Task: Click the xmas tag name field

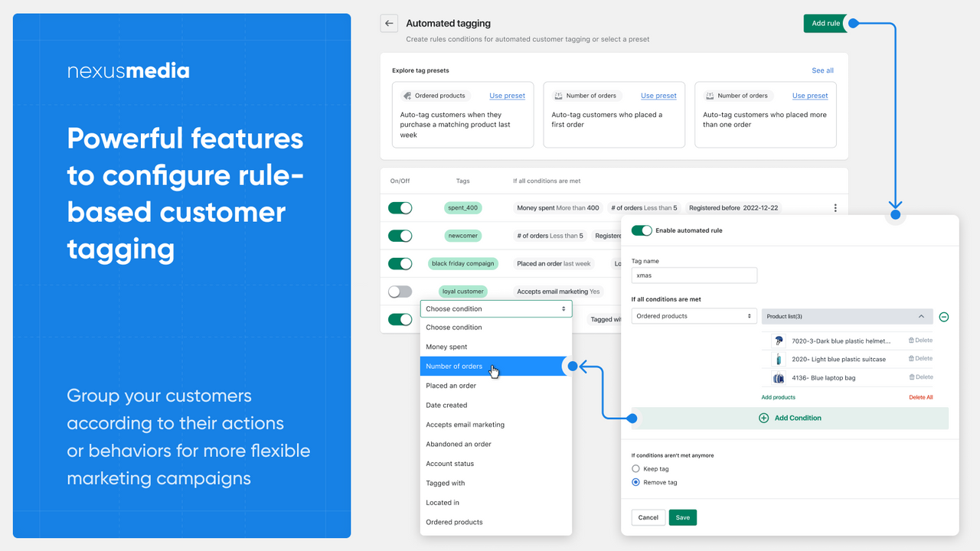Action: click(x=694, y=275)
